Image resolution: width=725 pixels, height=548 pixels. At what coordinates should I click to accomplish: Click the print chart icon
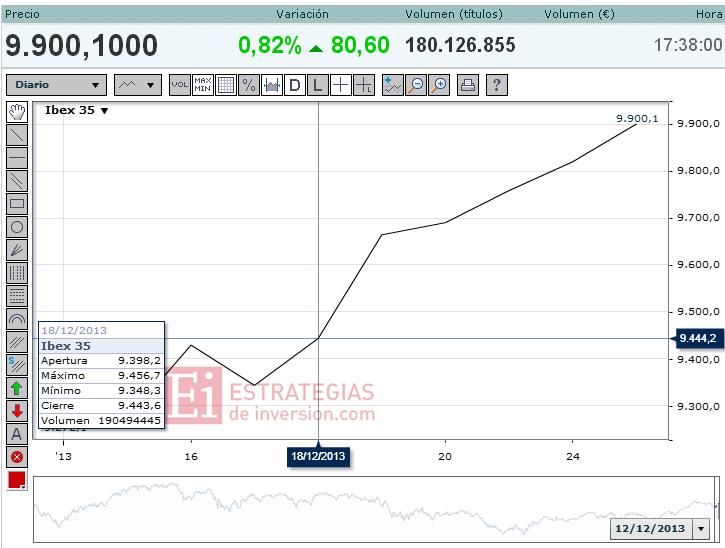click(x=468, y=85)
